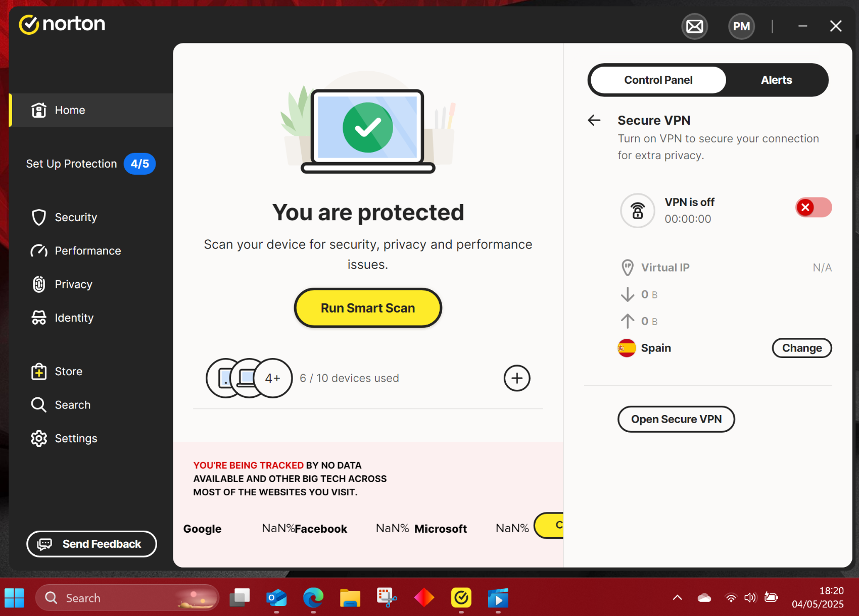Viewport: 859px width, 616px height.
Task: Turn on the VPN toggle
Action: (x=814, y=208)
